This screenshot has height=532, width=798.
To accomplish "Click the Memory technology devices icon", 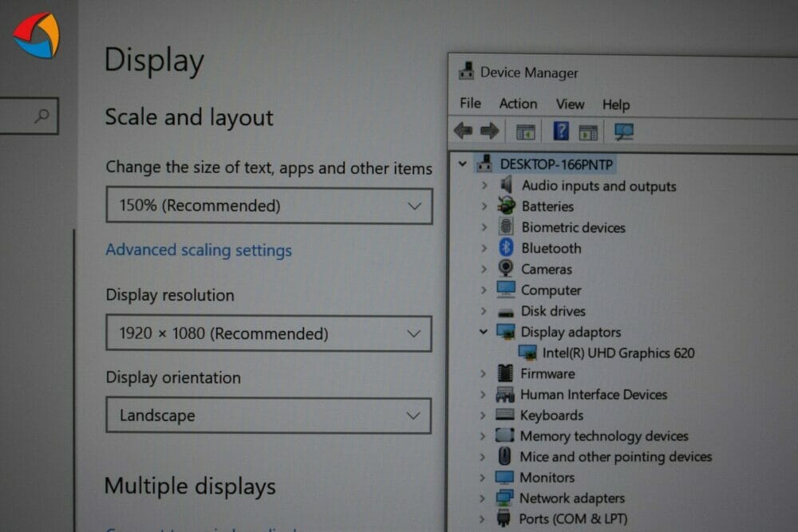I will click(x=504, y=435).
